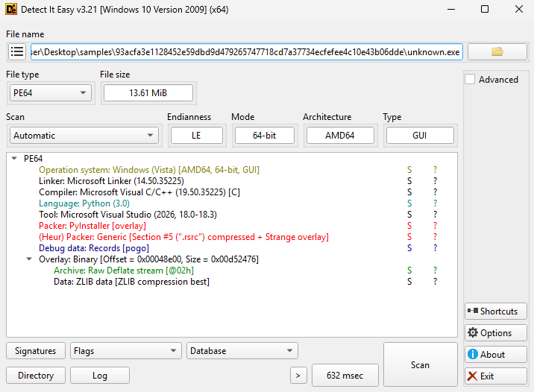Image resolution: width=534 pixels, height=392 pixels.
Task: Click S link on Language Python row
Action: [x=409, y=203]
